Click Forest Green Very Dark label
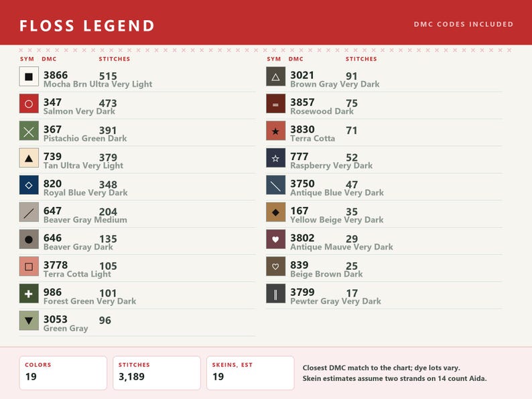Image resolution: width=532 pixels, height=399 pixels. [90, 301]
